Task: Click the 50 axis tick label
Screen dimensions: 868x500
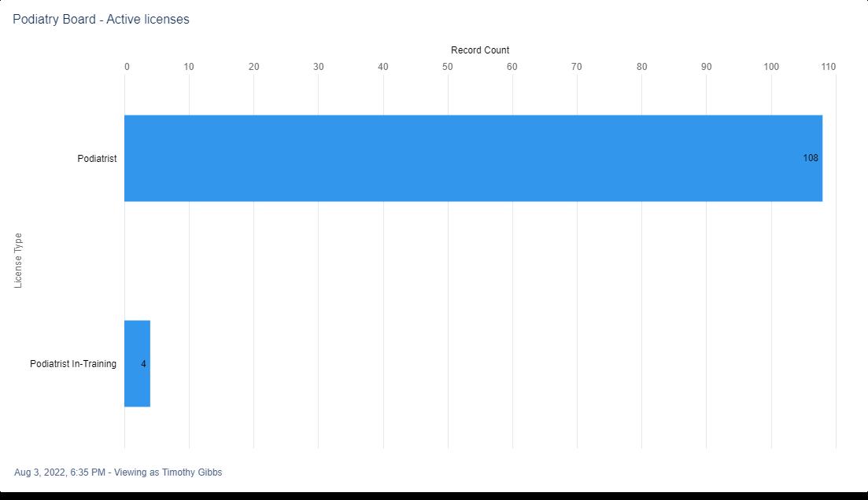Action: pyautogui.click(x=447, y=67)
